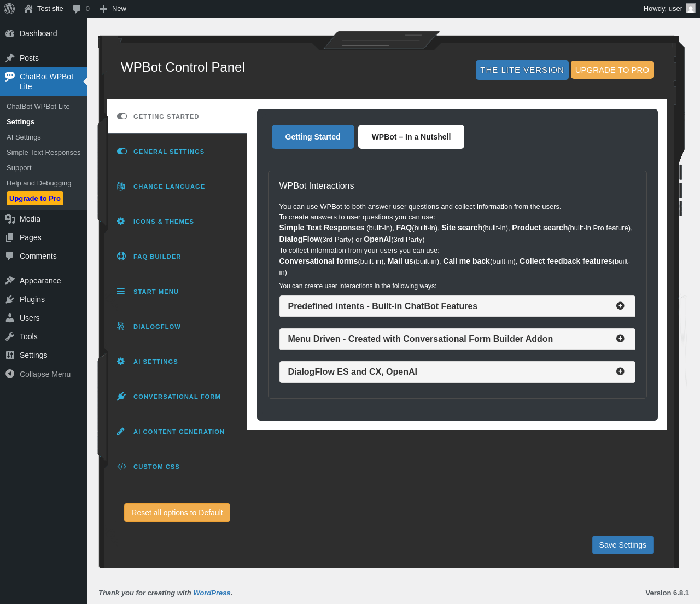The height and width of the screenshot is (604, 700).
Task: Click the General Settings toggle icon
Action: coord(122,152)
